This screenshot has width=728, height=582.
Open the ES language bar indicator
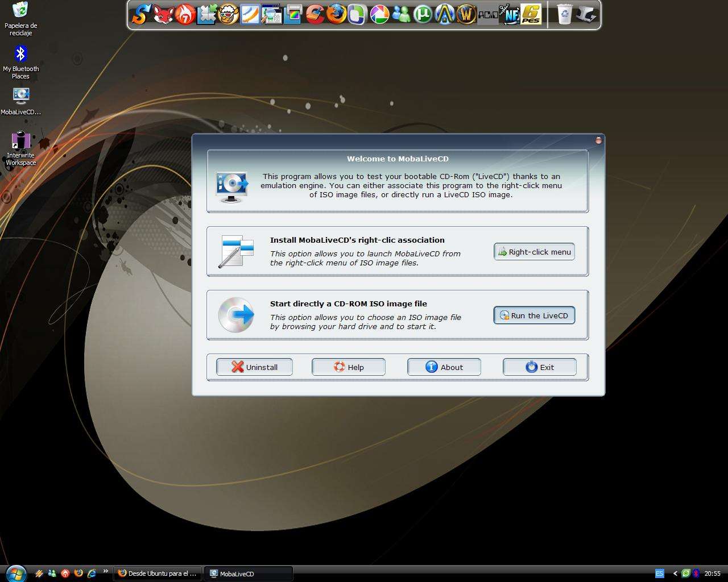[659, 573]
